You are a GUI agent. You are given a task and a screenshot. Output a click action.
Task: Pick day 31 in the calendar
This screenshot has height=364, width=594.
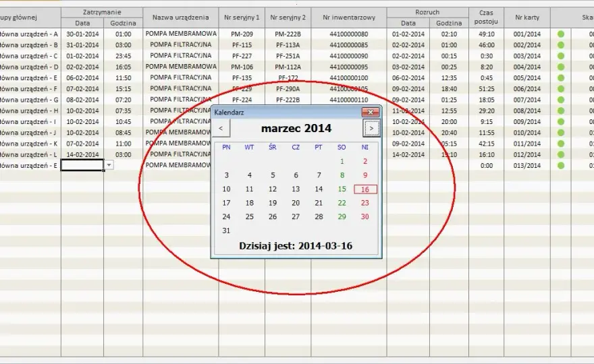coord(227,231)
